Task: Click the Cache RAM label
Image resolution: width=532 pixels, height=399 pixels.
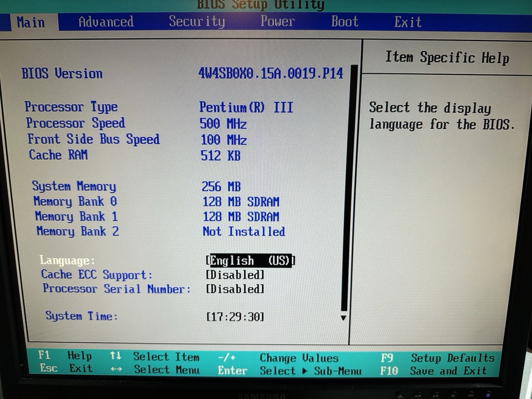Action: click(x=59, y=155)
